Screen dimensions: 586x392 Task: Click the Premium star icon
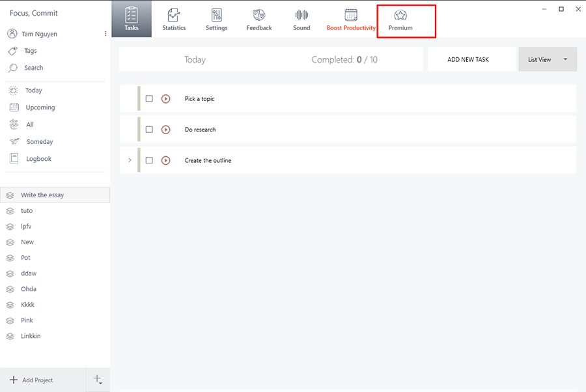pyautogui.click(x=400, y=16)
